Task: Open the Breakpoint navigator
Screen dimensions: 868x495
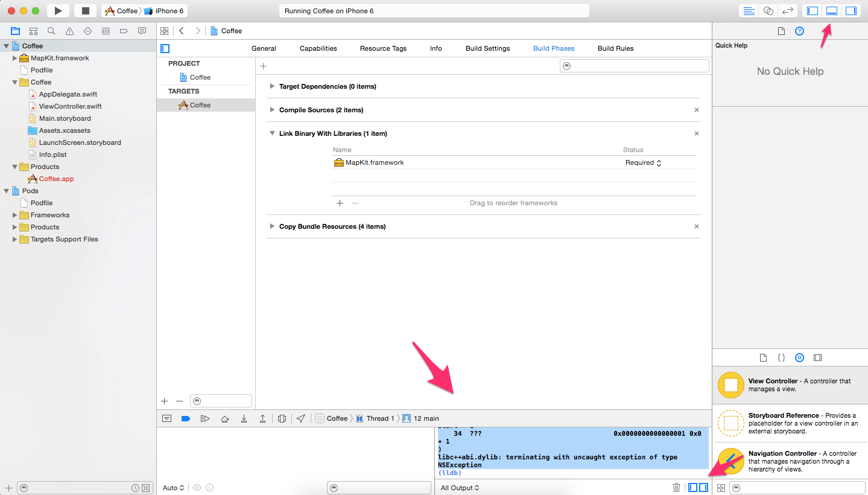Action: tap(124, 31)
